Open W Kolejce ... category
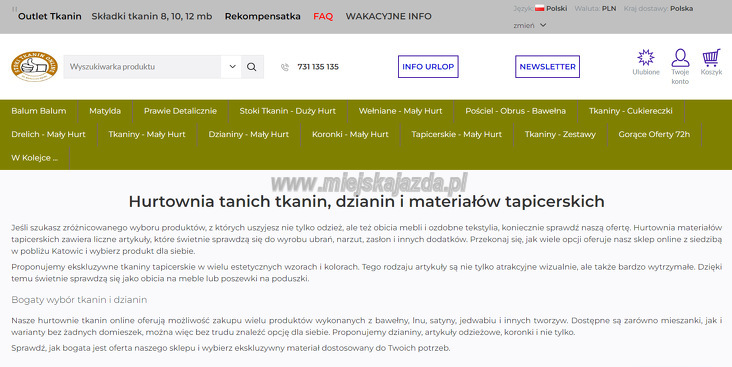The width and height of the screenshot is (732, 367). click(35, 158)
